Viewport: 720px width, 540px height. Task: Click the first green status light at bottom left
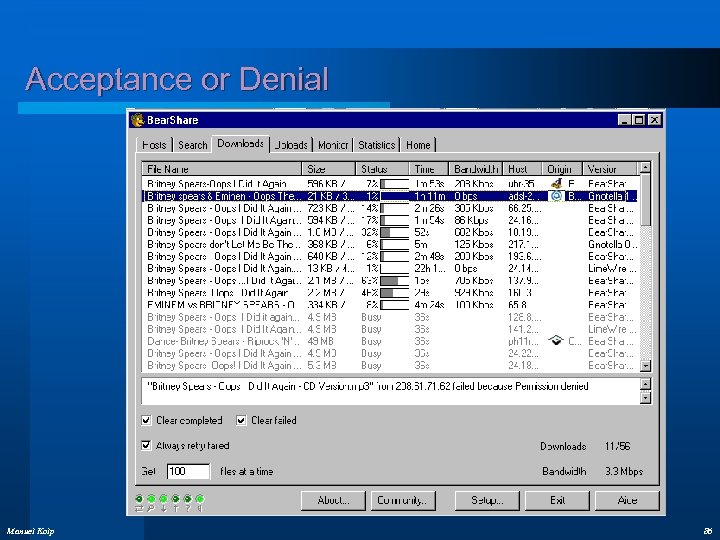point(139,498)
